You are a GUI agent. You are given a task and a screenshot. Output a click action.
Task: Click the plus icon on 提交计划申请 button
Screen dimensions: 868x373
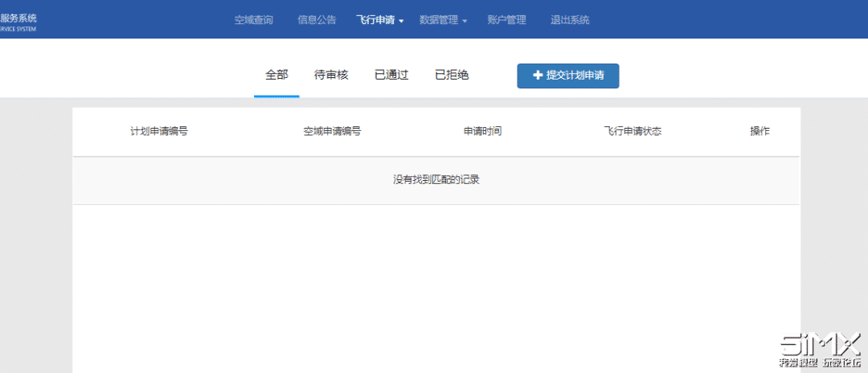click(x=537, y=76)
